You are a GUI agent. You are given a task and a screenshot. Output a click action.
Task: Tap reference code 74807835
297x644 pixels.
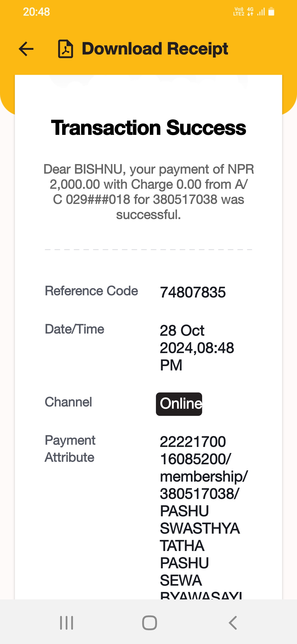coord(193,292)
